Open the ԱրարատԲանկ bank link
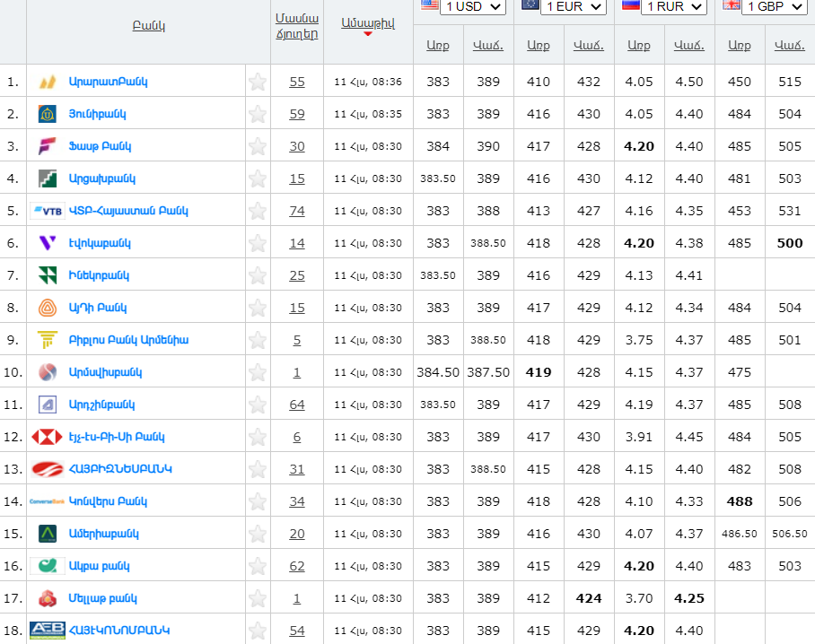Viewport: 815px width, 644px height. click(x=108, y=82)
